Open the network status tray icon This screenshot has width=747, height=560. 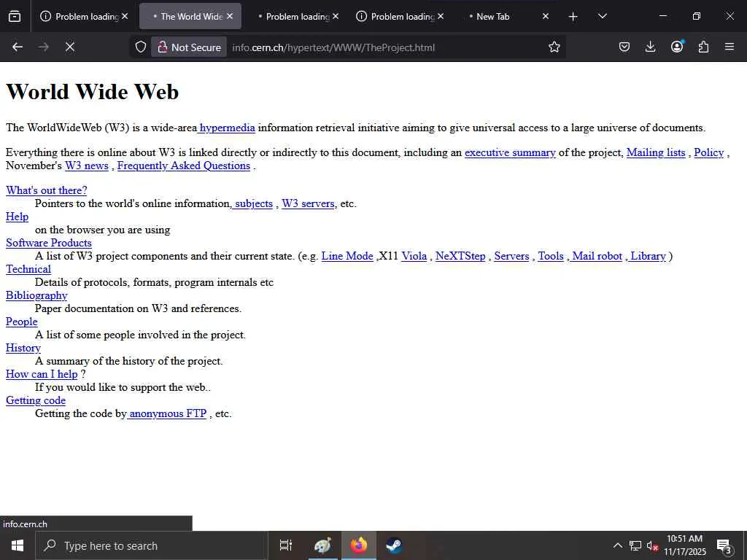click(x=635, y=545)
